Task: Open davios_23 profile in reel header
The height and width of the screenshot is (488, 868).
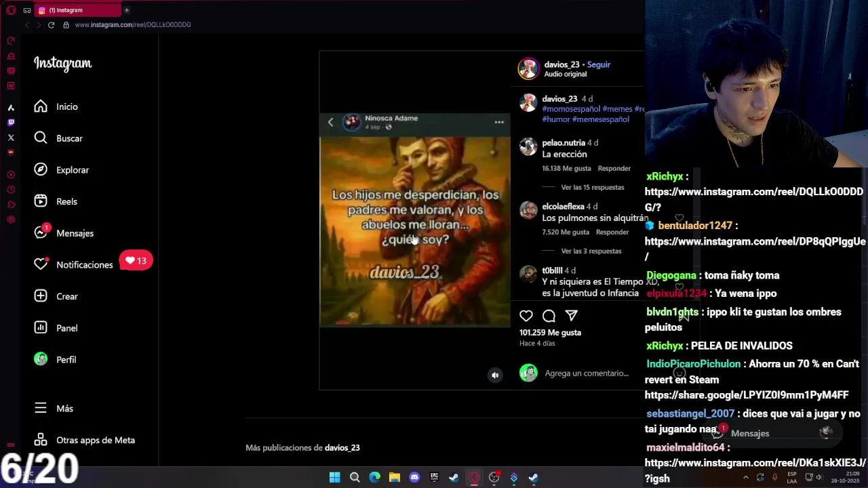Action: [561, 64]
